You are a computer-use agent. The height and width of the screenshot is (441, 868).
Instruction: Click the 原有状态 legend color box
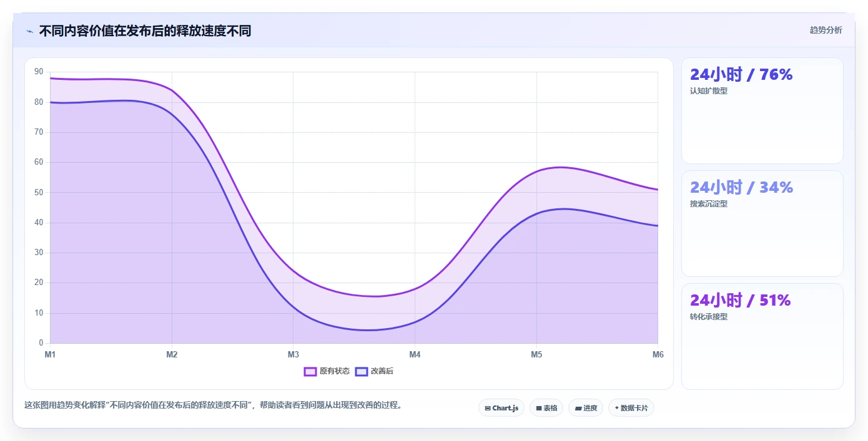(x=310, y=371)
